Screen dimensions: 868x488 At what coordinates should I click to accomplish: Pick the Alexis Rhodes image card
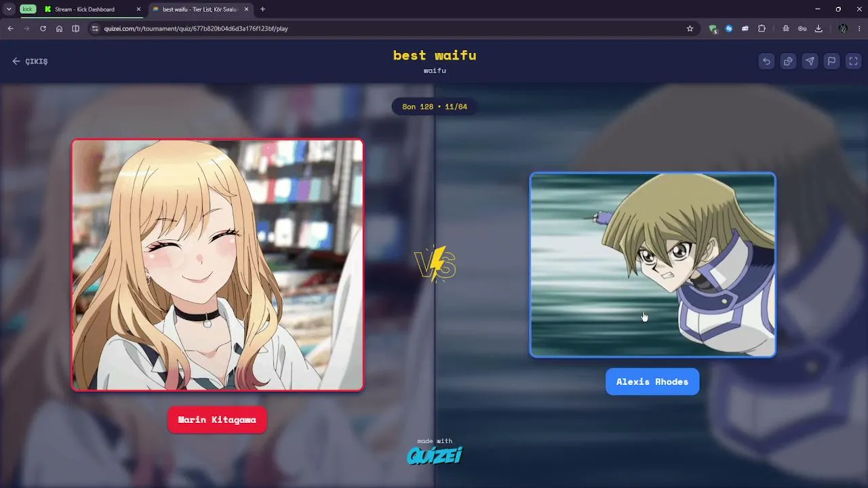pos(652,264)
